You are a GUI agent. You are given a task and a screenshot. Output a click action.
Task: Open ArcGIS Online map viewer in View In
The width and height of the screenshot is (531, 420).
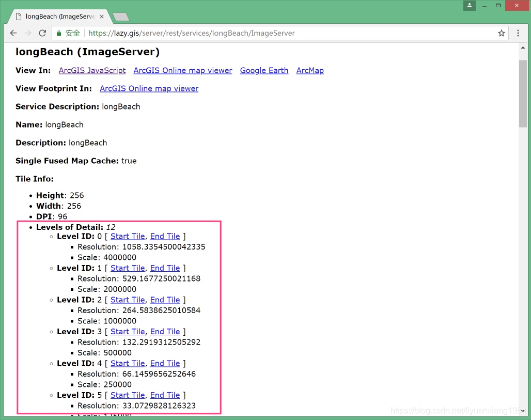183,70
